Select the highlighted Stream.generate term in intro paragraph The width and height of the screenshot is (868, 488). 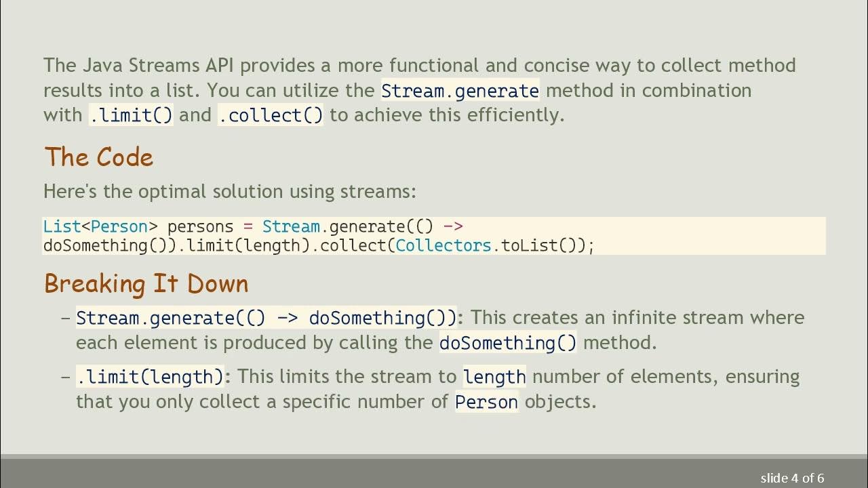[460, 91]
